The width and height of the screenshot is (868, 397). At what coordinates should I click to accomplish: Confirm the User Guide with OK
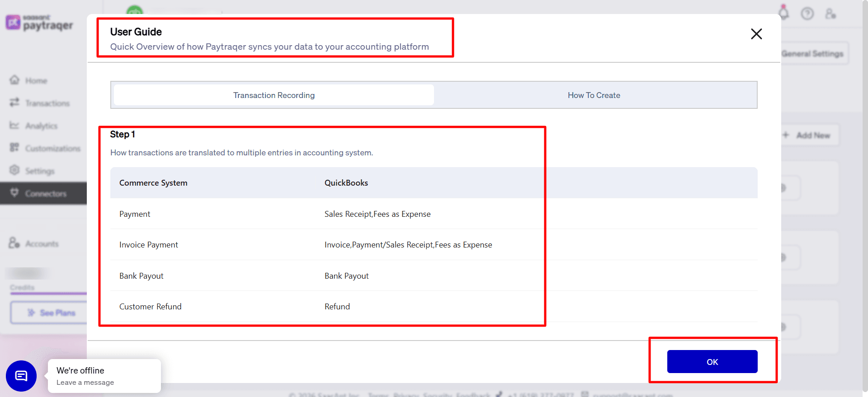(x=712, y=362)
